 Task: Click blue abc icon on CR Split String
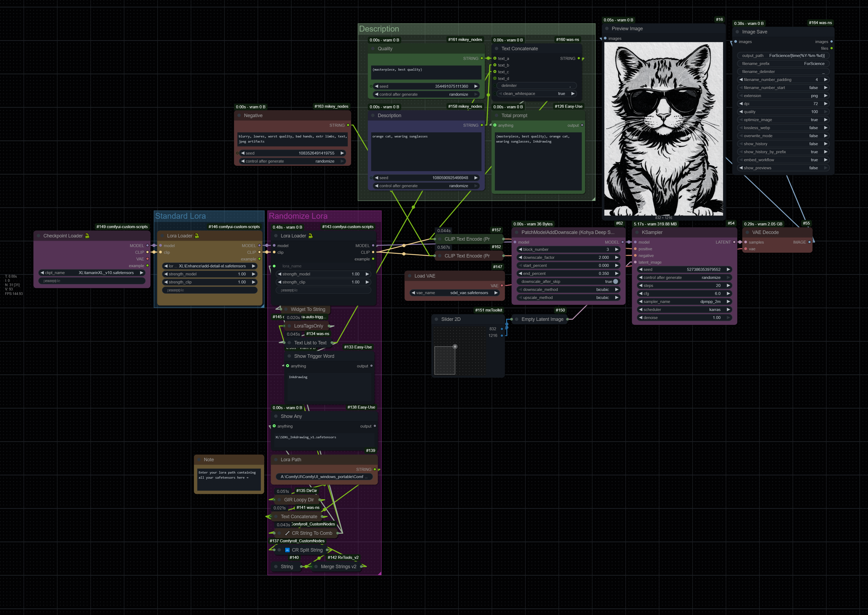coord(287,550)
